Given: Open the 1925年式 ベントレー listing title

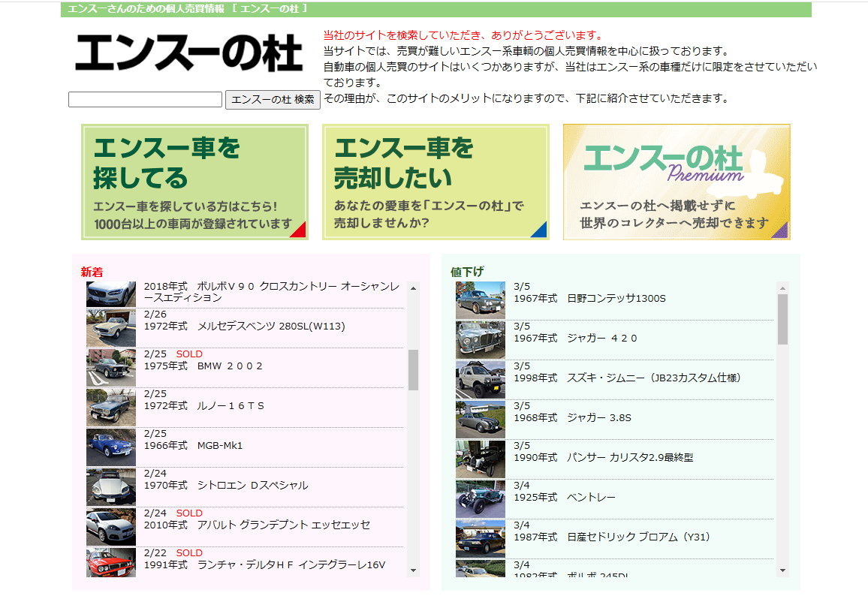Looking at the screenshot, I should pos(565,498).
